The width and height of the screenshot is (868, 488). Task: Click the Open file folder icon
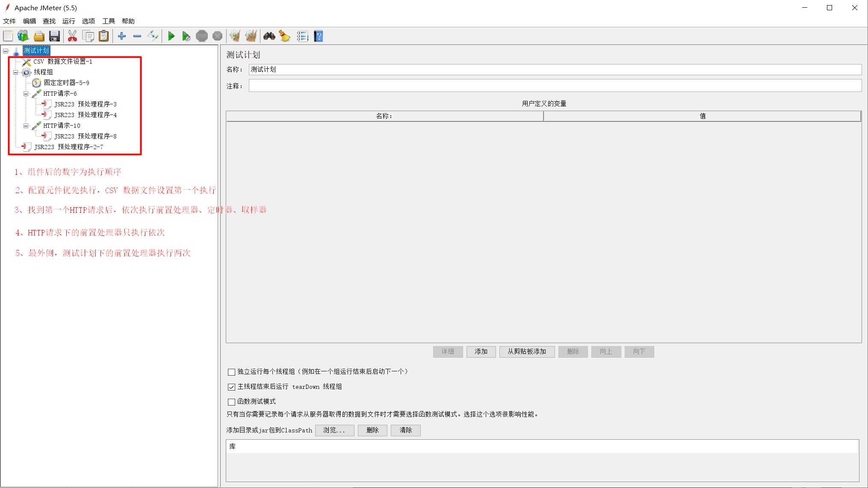(x=39, y=36)
